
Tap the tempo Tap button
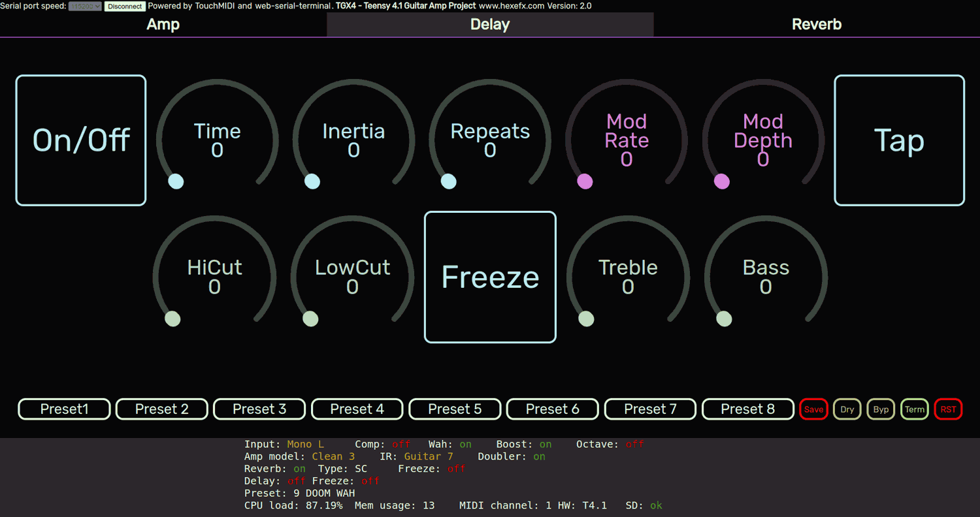click(899, 140)
